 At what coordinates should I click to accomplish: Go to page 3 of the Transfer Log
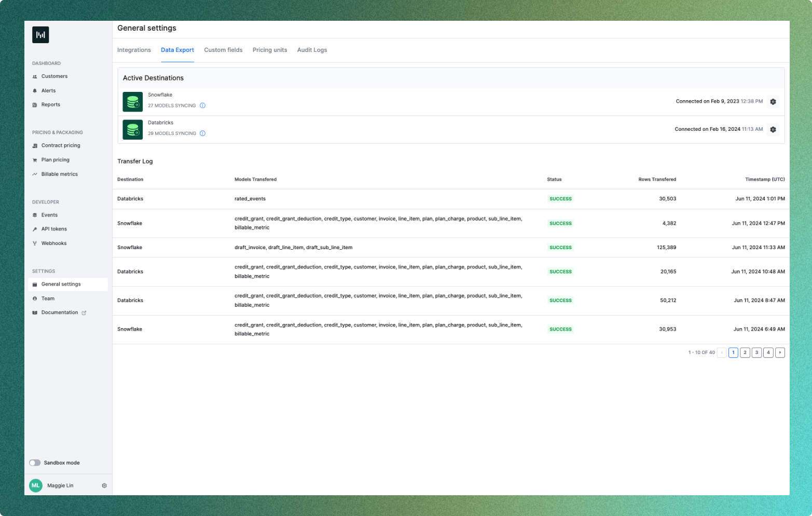(x=756, y=352)
